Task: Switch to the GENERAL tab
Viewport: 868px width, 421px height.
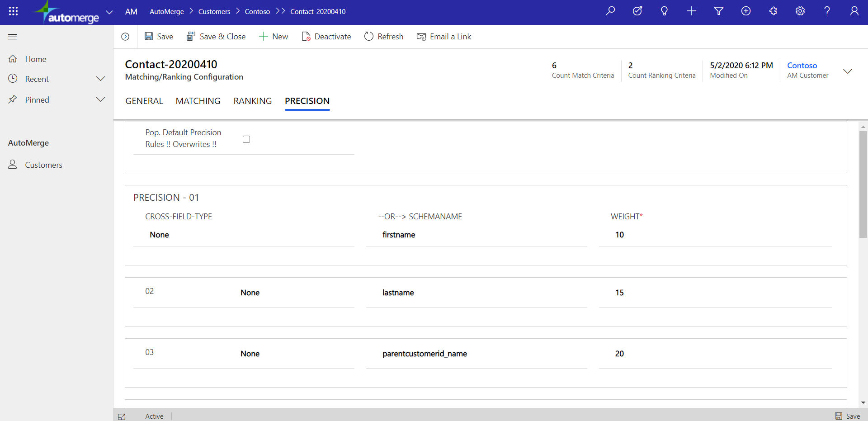Action: coord(144,101)
